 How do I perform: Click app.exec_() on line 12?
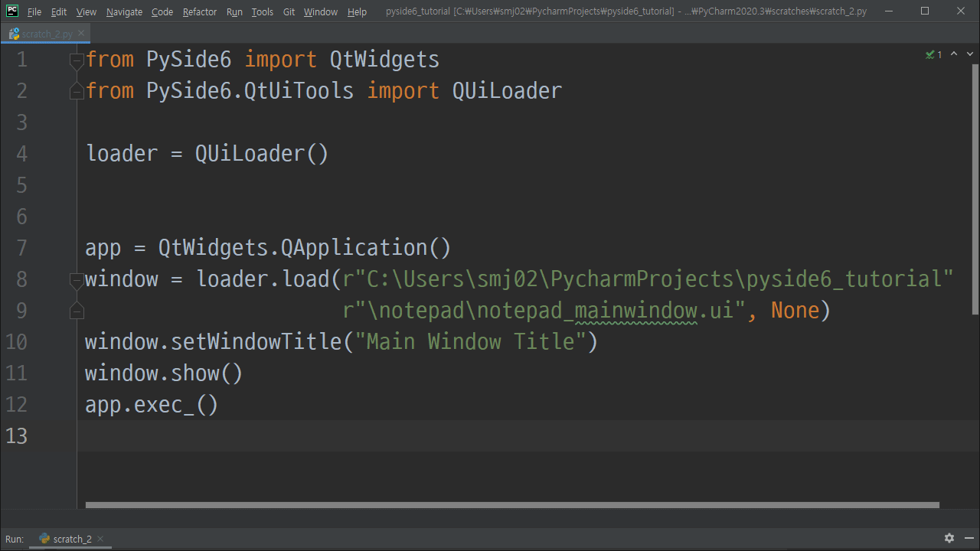[152, 405]
